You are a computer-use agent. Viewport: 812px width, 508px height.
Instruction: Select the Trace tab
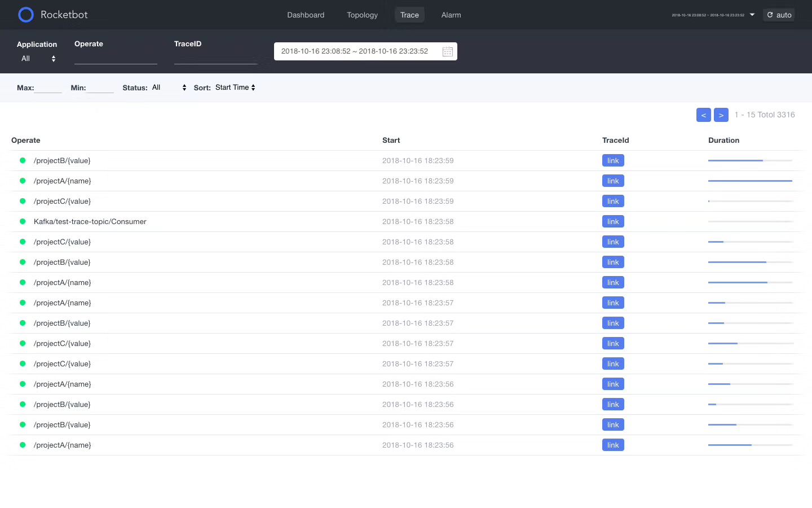tap(409, 15)
